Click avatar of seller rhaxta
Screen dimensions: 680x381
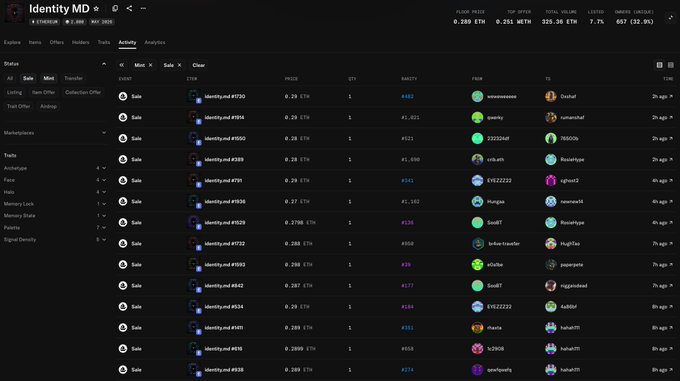(477, 328)
